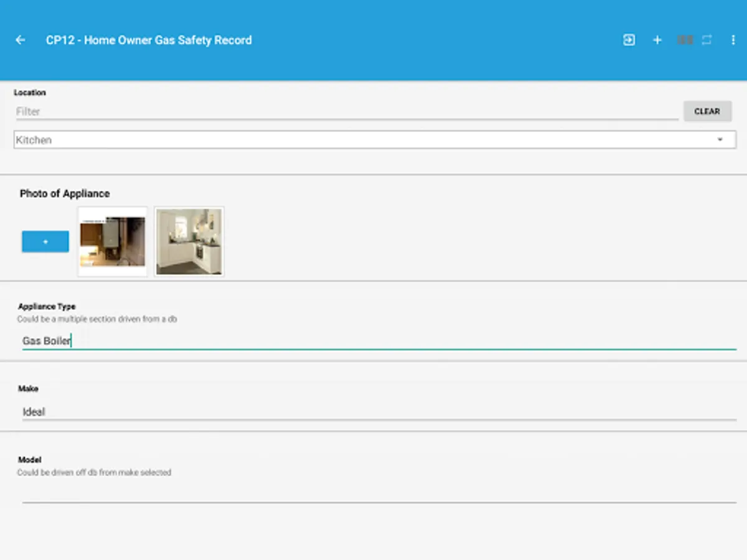Focus the Location Filter field
The width and height of the screenshot is (747, 560).
346,112
